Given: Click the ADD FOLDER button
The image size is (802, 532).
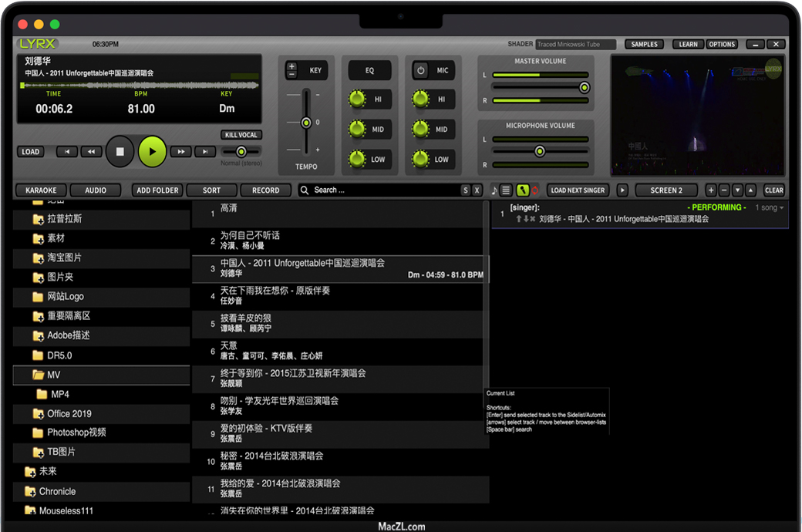Looking at the screenshot, I should click(157, 190).
